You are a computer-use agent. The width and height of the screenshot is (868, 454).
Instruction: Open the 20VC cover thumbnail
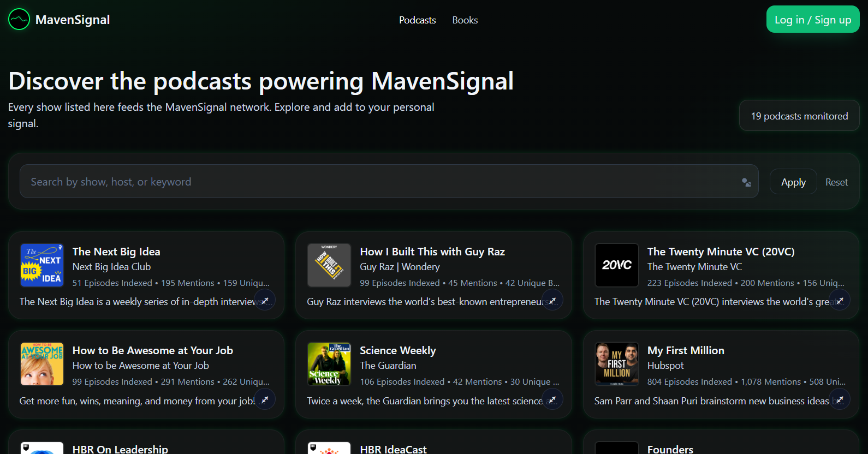click(x=617, y=265)
